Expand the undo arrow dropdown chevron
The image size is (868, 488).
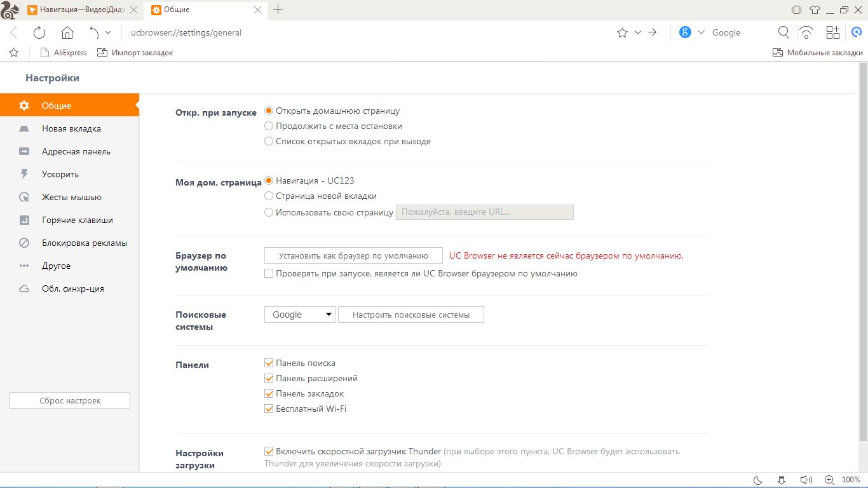[108, 32]
